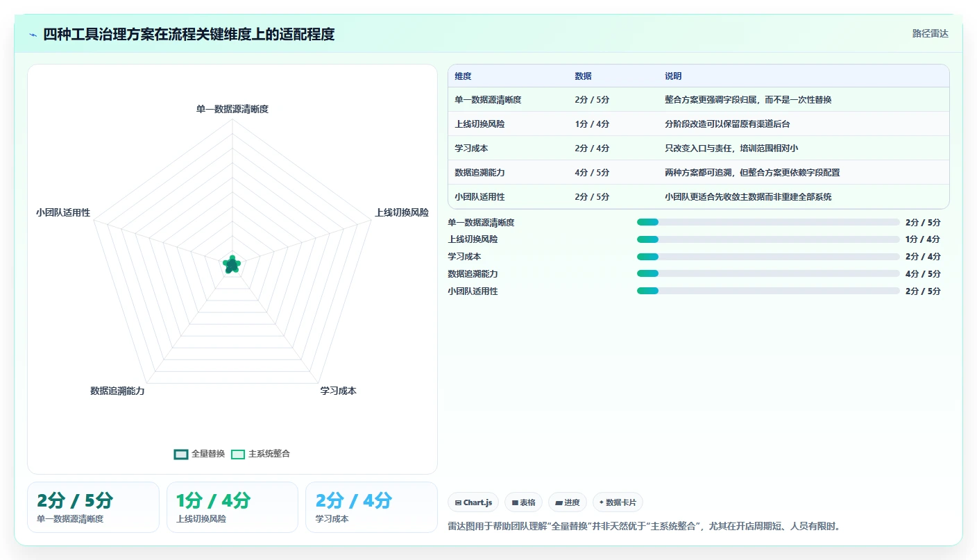Viewport: 977px width, 560px height.
Task: Click the footer note starting with 雷达图用于帮助团队理解
Action: (645, 527)
